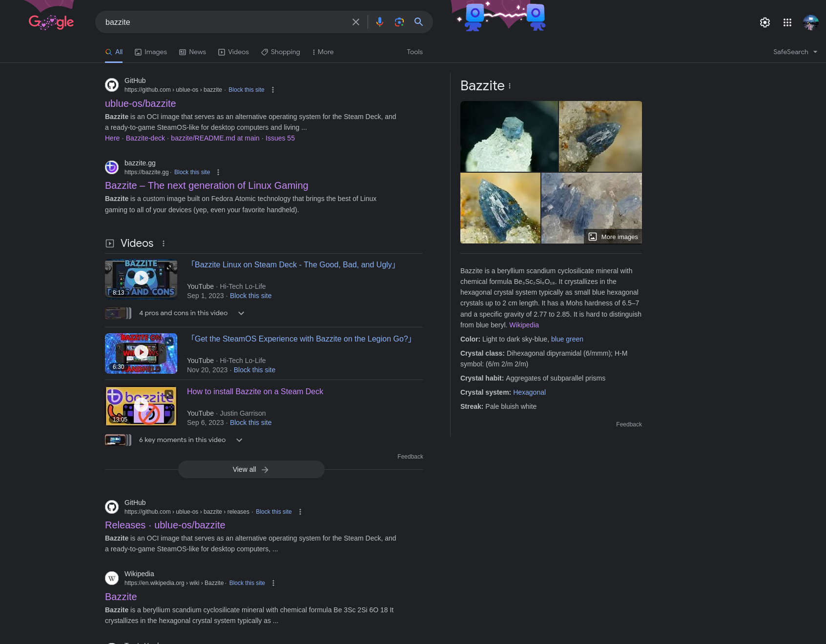Click the GitHub favicon of Releases result

(112, 507)
